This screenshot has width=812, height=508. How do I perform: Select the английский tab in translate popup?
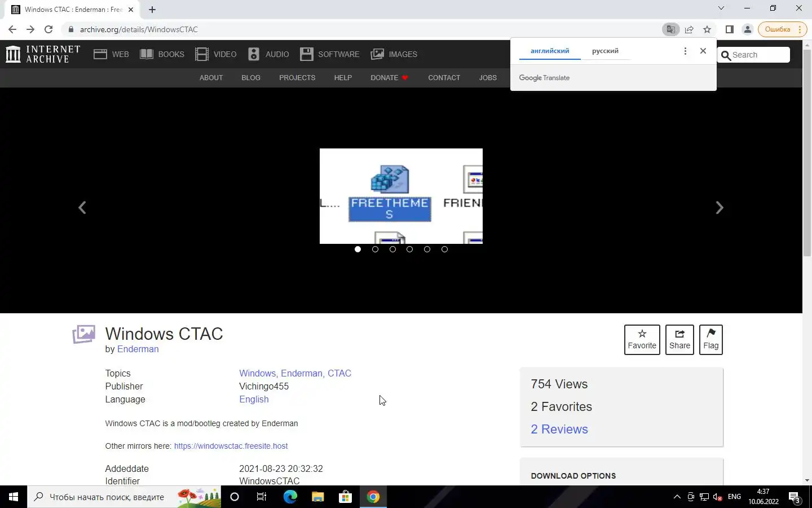pyautogui.click(x=550, y=51)
